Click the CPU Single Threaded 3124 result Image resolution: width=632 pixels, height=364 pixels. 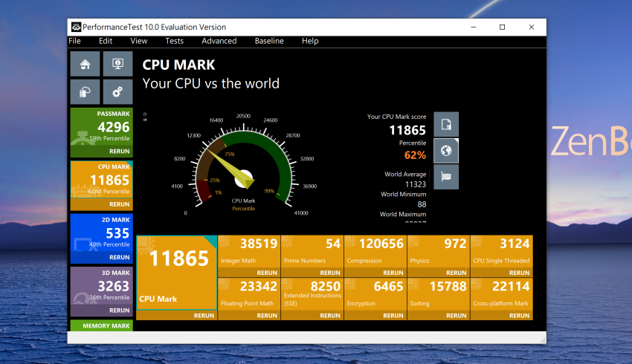coord(501,252)
